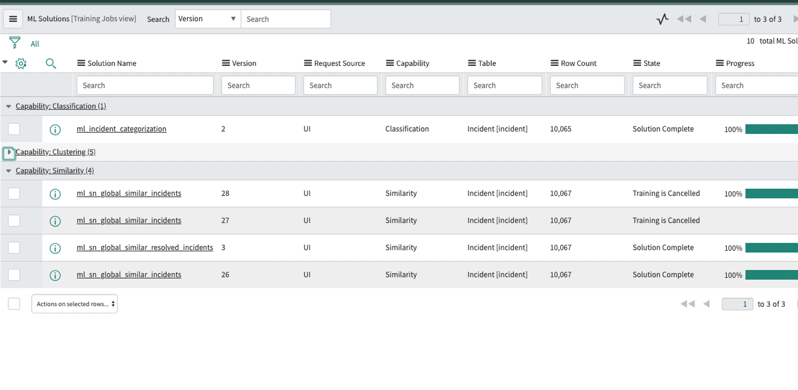The width and height of the screenshot is (798, 390).
Task: Open the filter funnel icon
Action: (15, 42)
